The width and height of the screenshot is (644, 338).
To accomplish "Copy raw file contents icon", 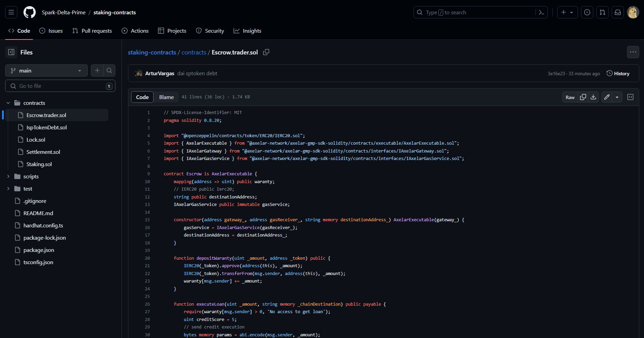I will 583,97.
